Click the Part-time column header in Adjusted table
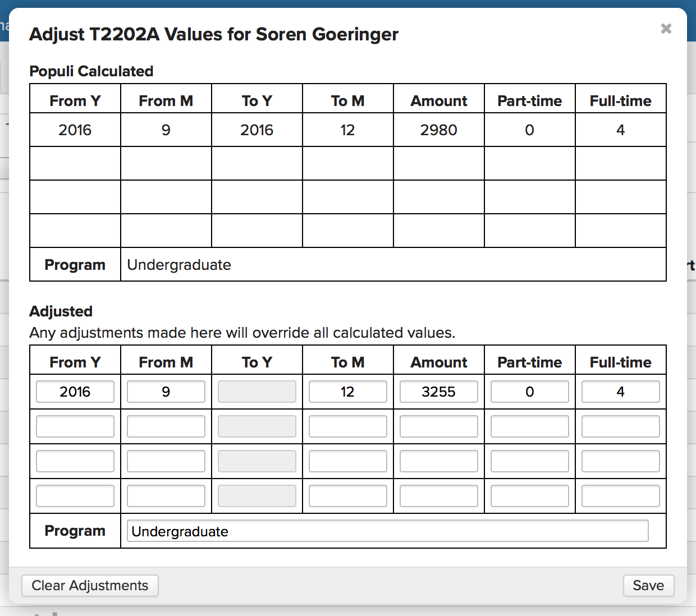The height and width of the screenshot is (616, 696). 530,362
